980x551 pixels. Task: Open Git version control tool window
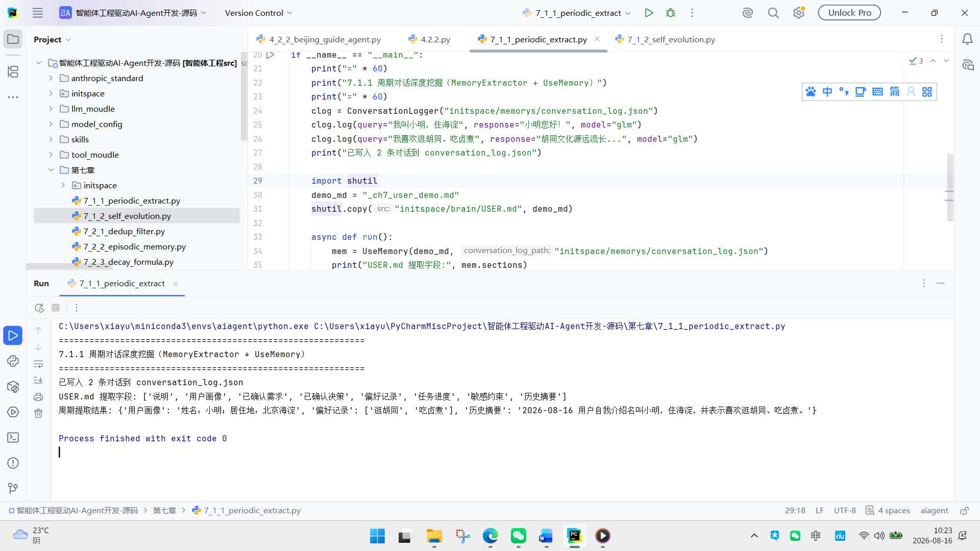[13, 489]
